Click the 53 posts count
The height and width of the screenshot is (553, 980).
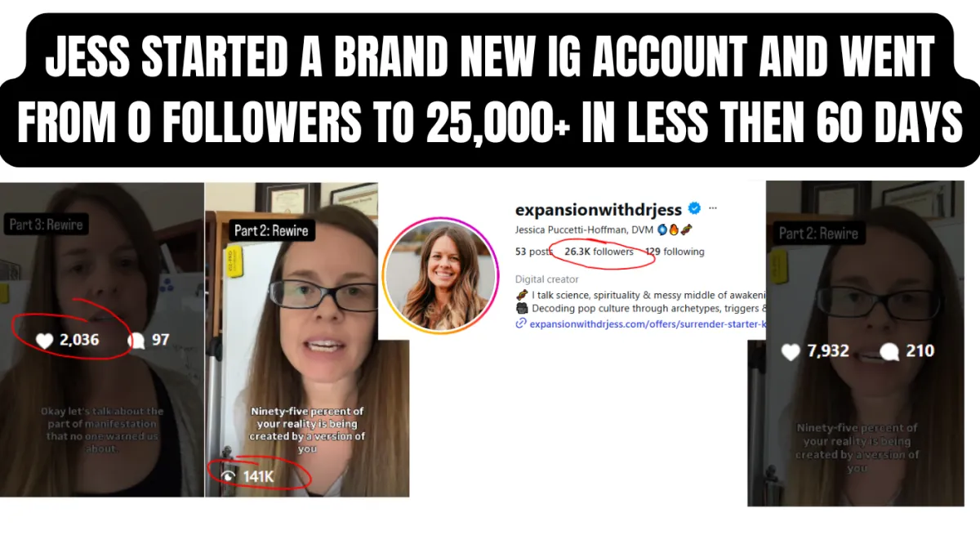click(x=534, y=252)
